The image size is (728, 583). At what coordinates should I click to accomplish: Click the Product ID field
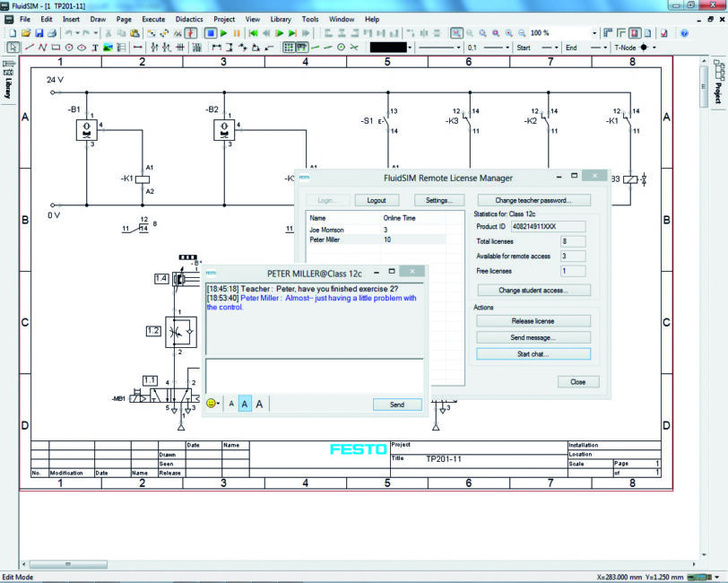(549, 227)
